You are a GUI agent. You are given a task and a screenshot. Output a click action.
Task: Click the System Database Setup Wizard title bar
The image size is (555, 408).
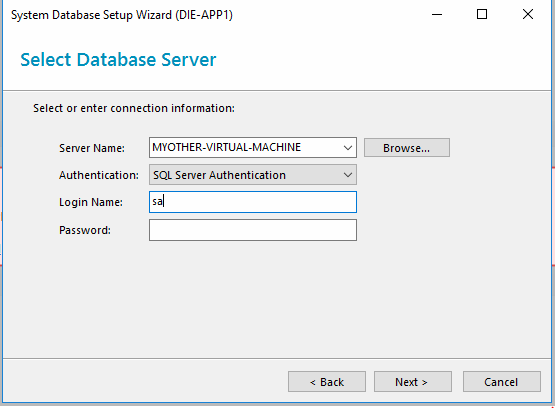(122, 15)
